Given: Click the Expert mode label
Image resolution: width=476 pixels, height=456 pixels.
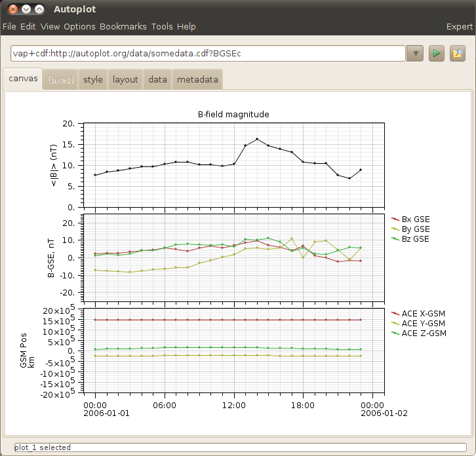Looking at the screenshot, I should click(x=459, y=27).
